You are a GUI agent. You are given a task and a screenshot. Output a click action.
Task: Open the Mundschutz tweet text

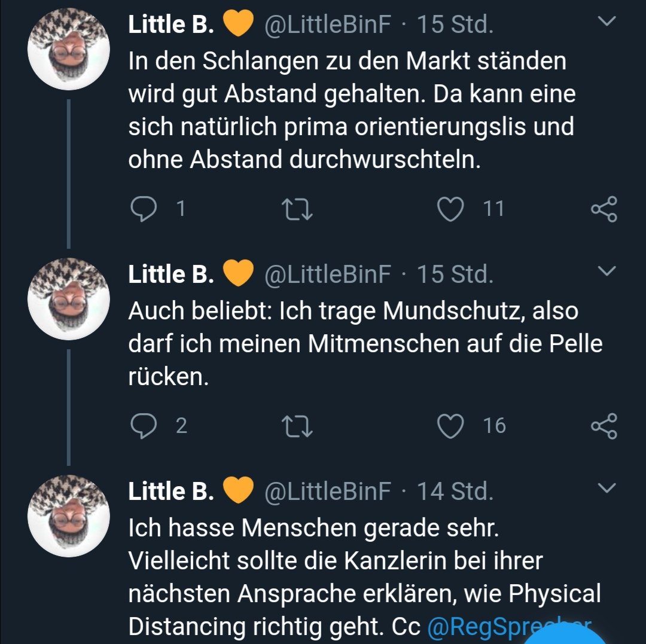pyautogui.click(x=353, y=344)
